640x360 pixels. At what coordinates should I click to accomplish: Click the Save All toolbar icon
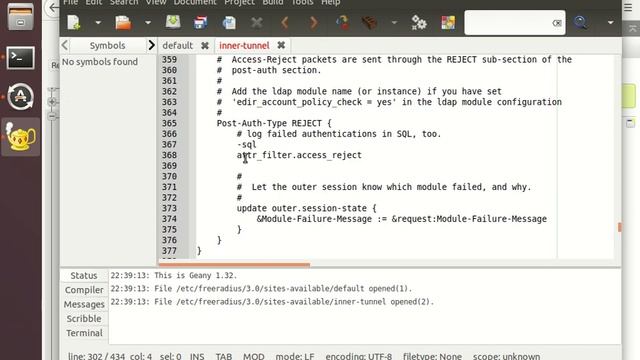tap(200, 23)
